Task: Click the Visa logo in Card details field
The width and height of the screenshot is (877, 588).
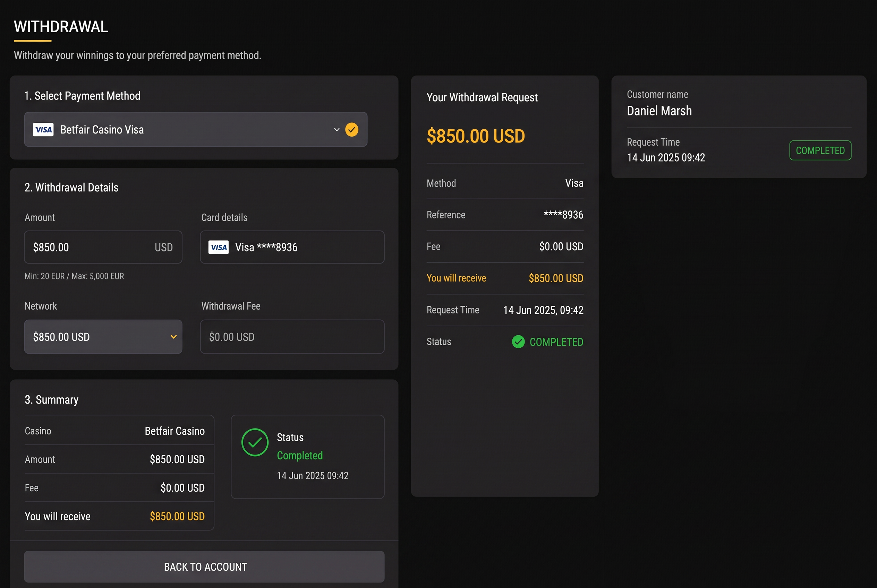Action: [x=219, y=248]
